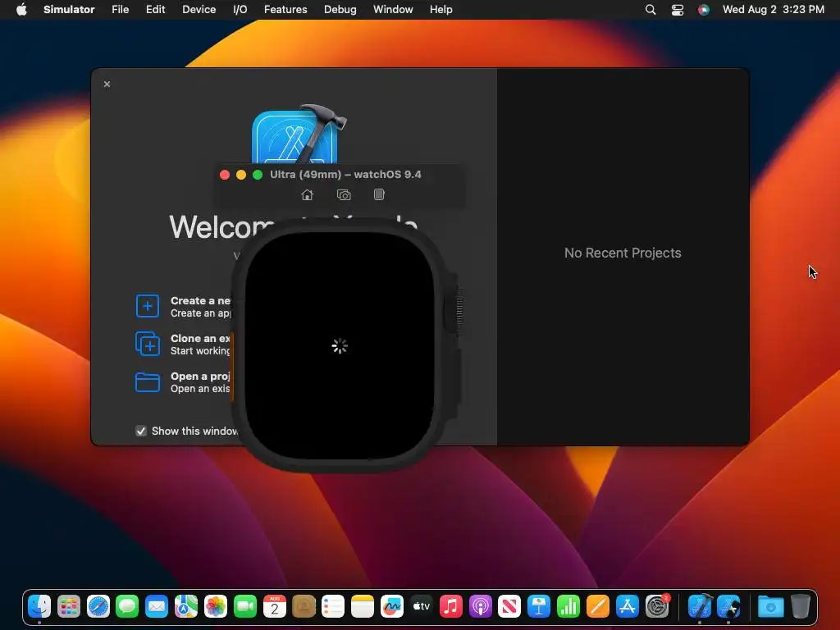Click the Siri icon in menu bar
Image resolution: width=840 pixels, height=630 pixels.
click(703, 9)
